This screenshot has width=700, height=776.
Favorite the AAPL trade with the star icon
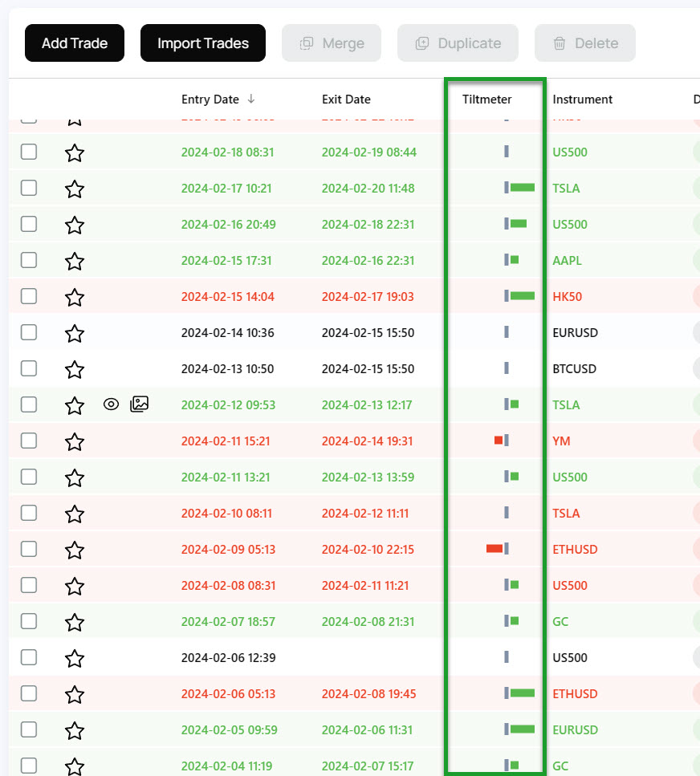(75, 261)
